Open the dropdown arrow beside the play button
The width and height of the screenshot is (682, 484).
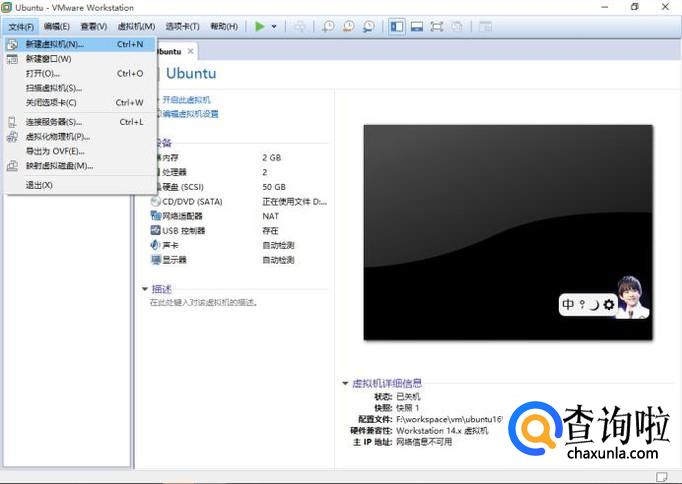tap(274, 27)
